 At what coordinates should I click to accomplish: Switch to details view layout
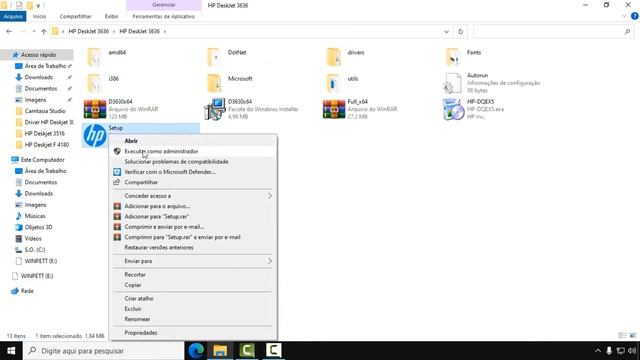click(622, 336)
